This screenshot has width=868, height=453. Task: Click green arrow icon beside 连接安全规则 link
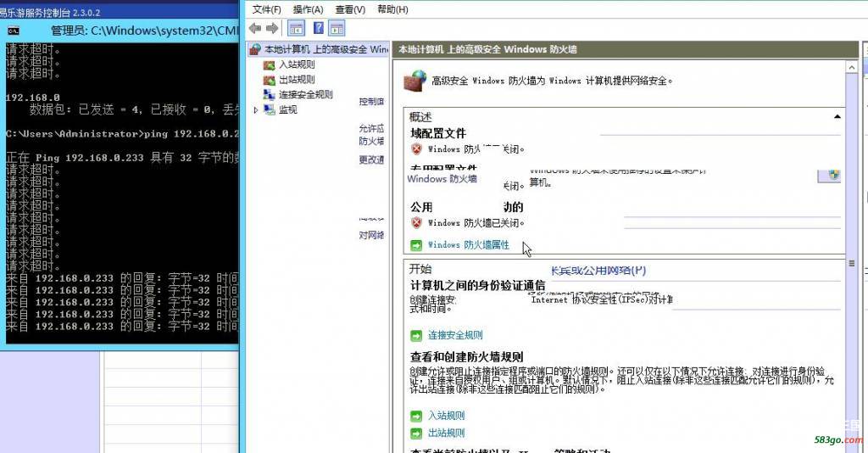coord(416,336)
